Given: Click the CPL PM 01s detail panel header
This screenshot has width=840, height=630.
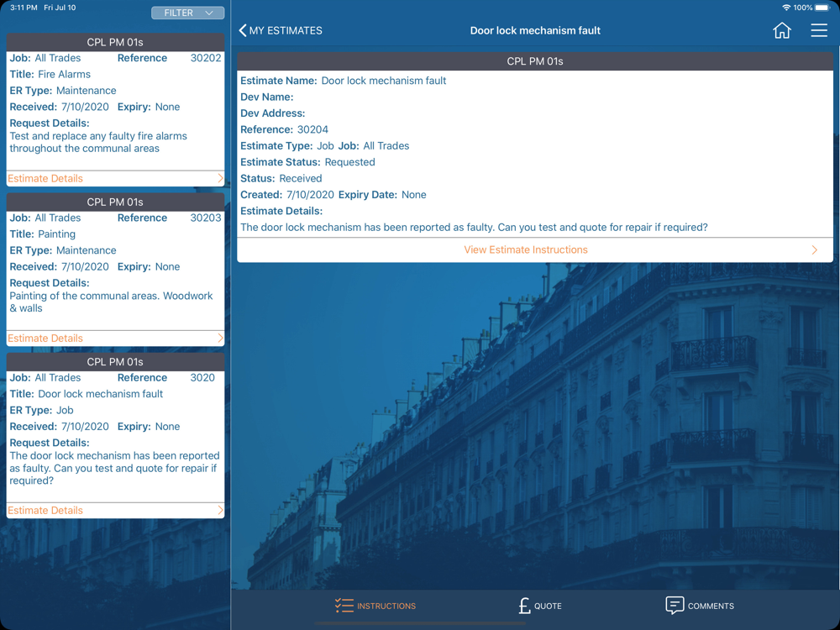Looking at the screenshot, I should 534,61.
